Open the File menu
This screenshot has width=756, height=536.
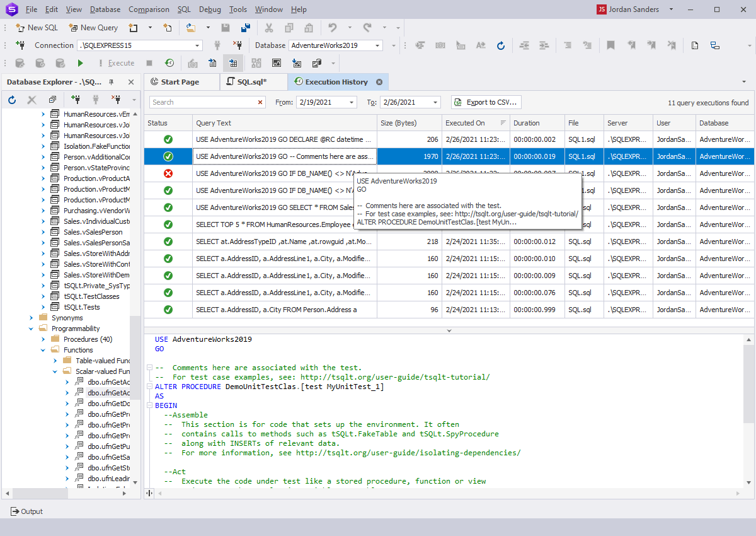(x=31, y=9)
